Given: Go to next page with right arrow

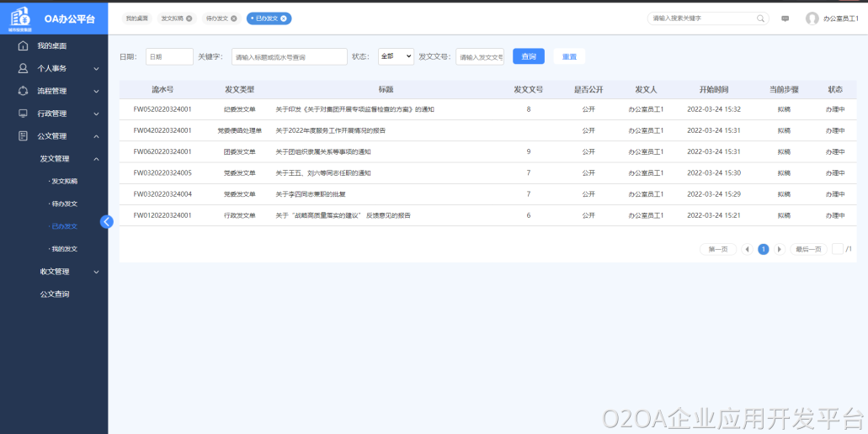Looking at the screenshot, I should pos(780,249).
